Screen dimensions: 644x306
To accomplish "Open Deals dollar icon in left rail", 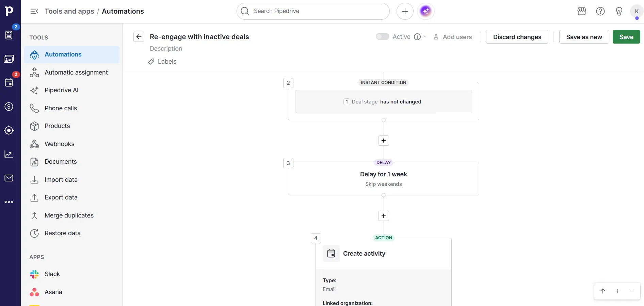I will [9, 107].
